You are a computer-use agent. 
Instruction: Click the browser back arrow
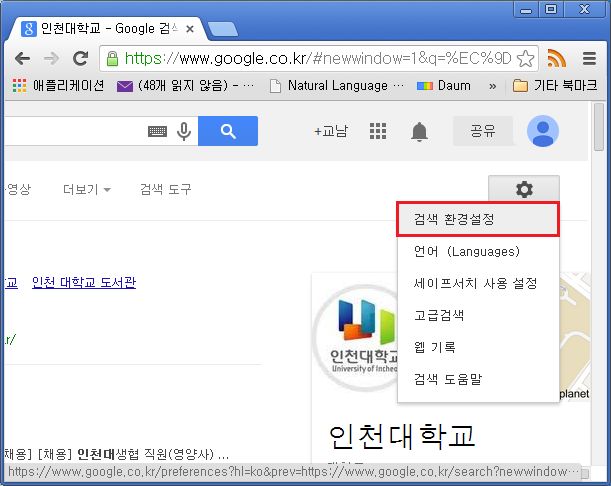click(22, 59)
